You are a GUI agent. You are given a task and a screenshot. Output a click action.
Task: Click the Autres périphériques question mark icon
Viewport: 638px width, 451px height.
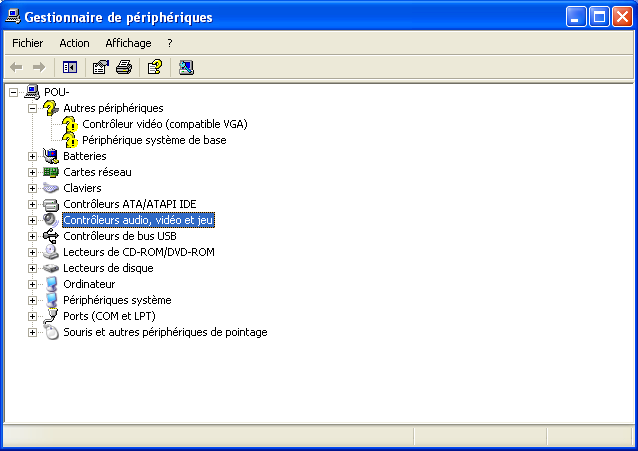pos(51,108)
